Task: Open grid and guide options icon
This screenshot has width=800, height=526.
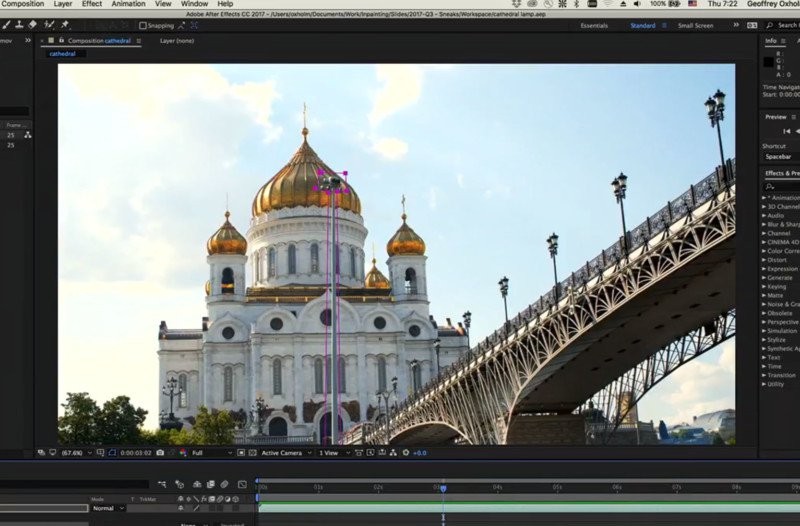Action: [101, 453]
